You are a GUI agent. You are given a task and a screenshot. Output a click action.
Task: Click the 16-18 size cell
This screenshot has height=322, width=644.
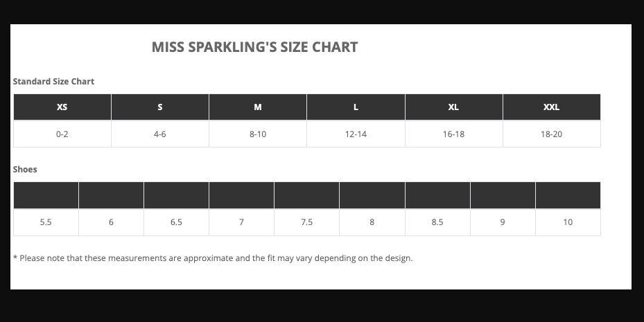pos(453,134)
